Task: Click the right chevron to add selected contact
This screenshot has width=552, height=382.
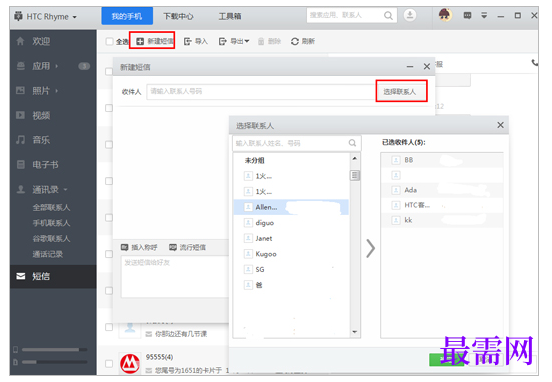Action: [370, 248]
